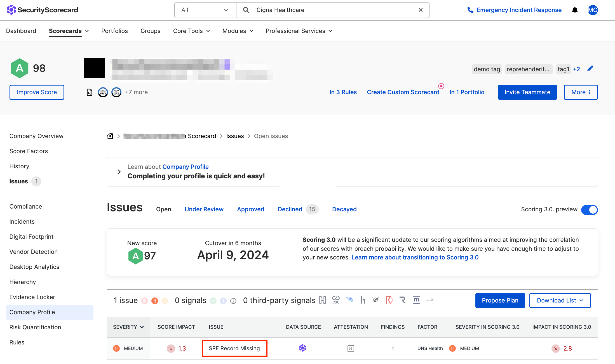The width and height of the screenshot is (615, 364).
Task: Toggle the medium severity issue filter
Action: click(x=155, y=301)
